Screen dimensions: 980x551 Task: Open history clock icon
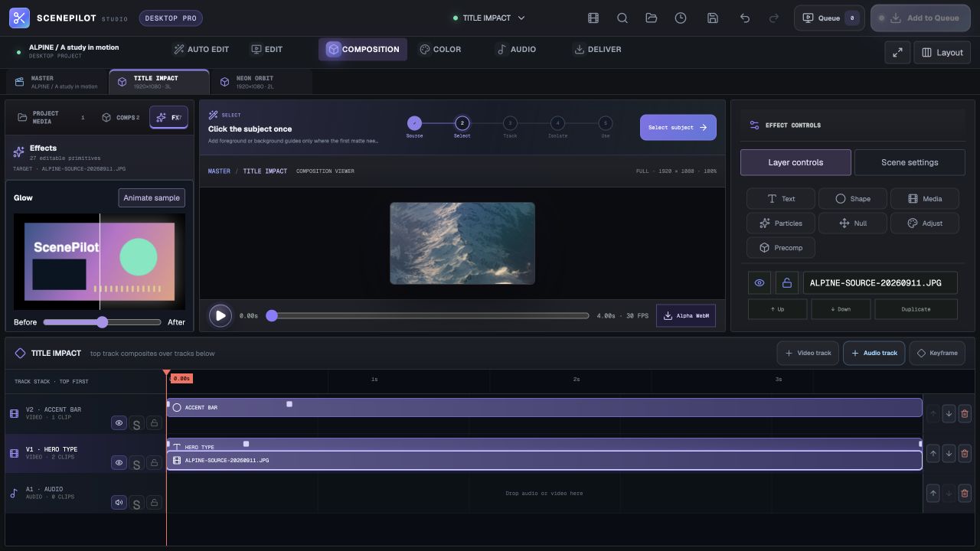681,18
